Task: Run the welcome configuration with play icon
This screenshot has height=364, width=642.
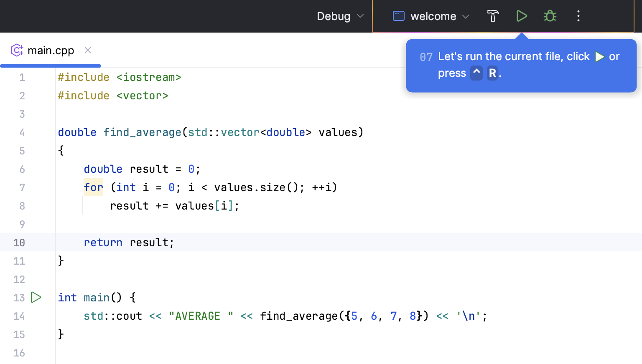Action: (x=522, y=16)
